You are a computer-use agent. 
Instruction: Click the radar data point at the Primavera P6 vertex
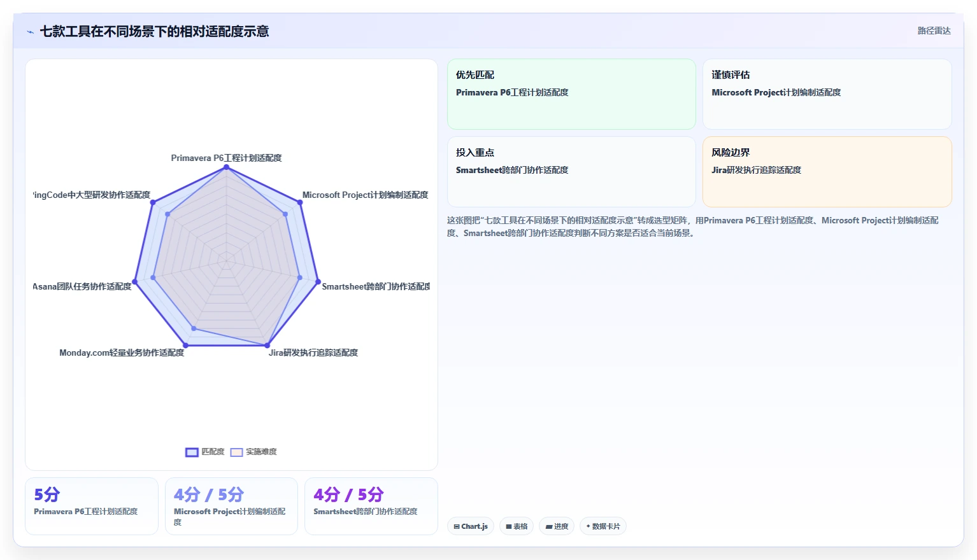tap(226, 167)
